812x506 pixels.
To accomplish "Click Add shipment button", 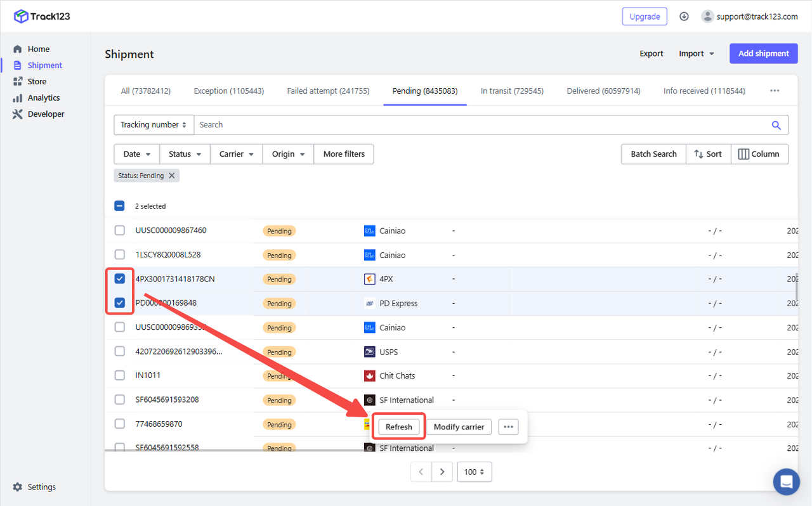I will 764,53.
